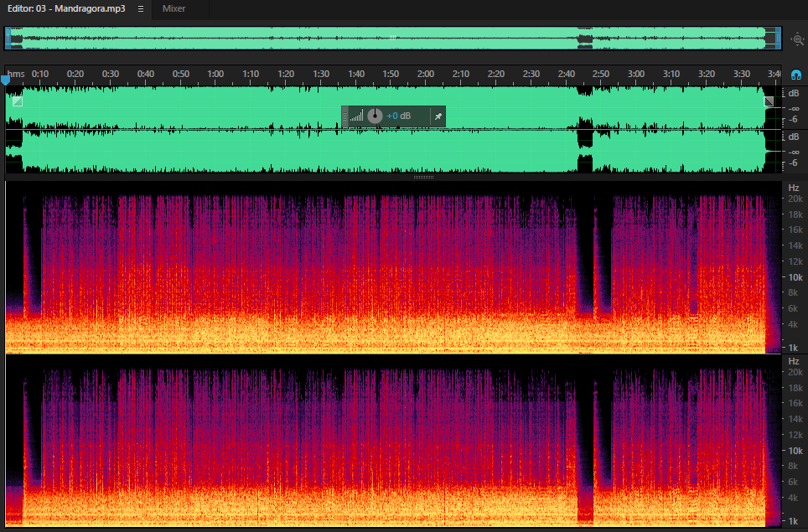Select the Editor: 03 - Mandragora.mp3 tab
The width and height of the screenshot is (808, 532).
66,8
